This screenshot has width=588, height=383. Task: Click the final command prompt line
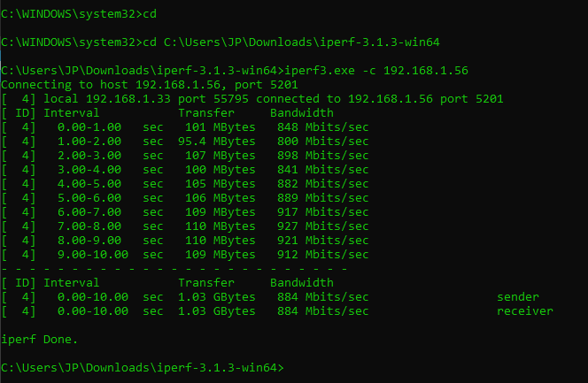(x=142, y=368)
